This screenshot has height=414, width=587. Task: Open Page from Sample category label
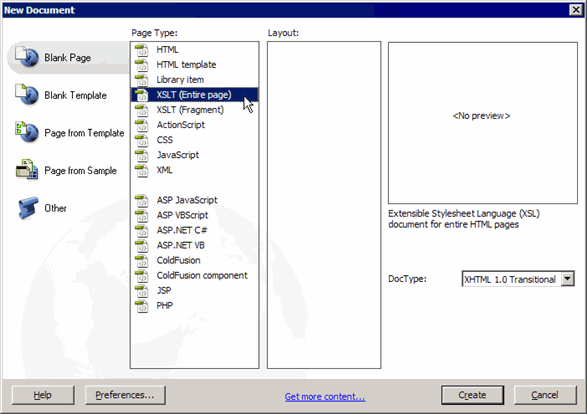click(80, 171)
